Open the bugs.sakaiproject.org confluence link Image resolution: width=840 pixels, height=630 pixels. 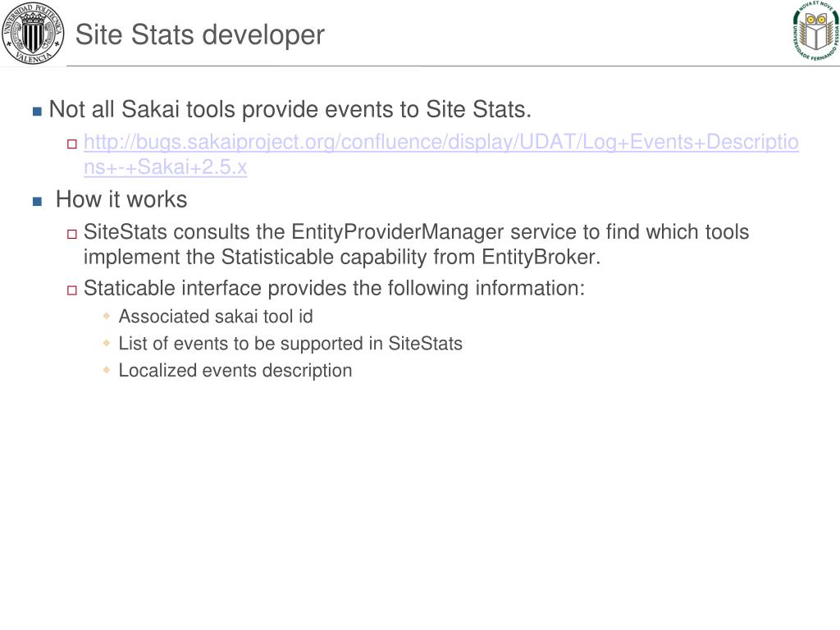441,142
